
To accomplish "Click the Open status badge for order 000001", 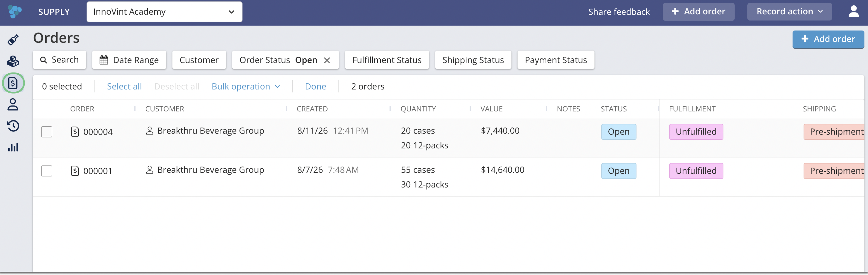I will (x=619, y=171).
